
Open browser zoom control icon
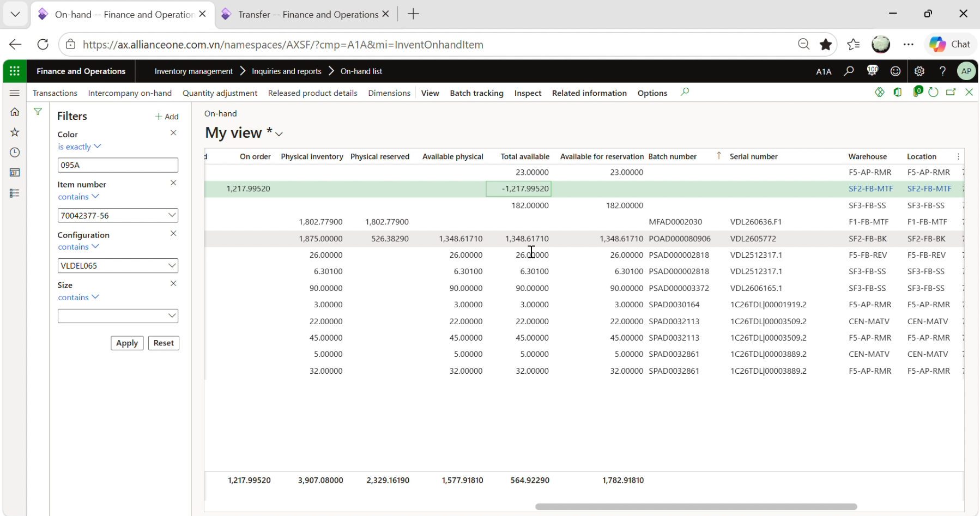click(803, 45)
